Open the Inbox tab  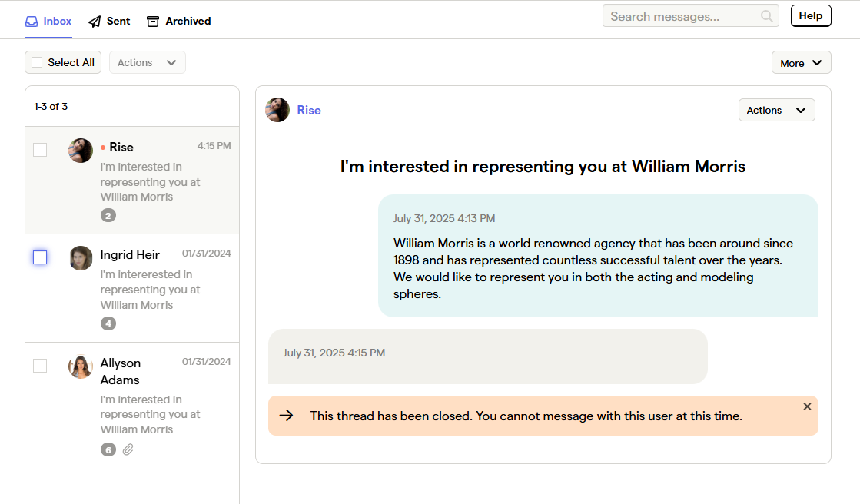click(x=48, y=21)
